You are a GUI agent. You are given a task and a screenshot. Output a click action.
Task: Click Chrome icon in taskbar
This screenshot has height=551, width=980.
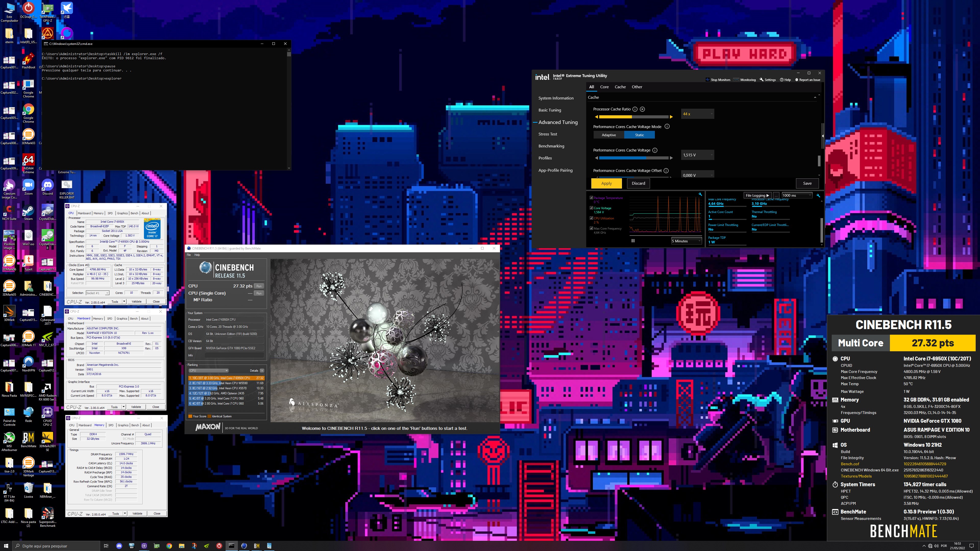(x=169, y=546)
